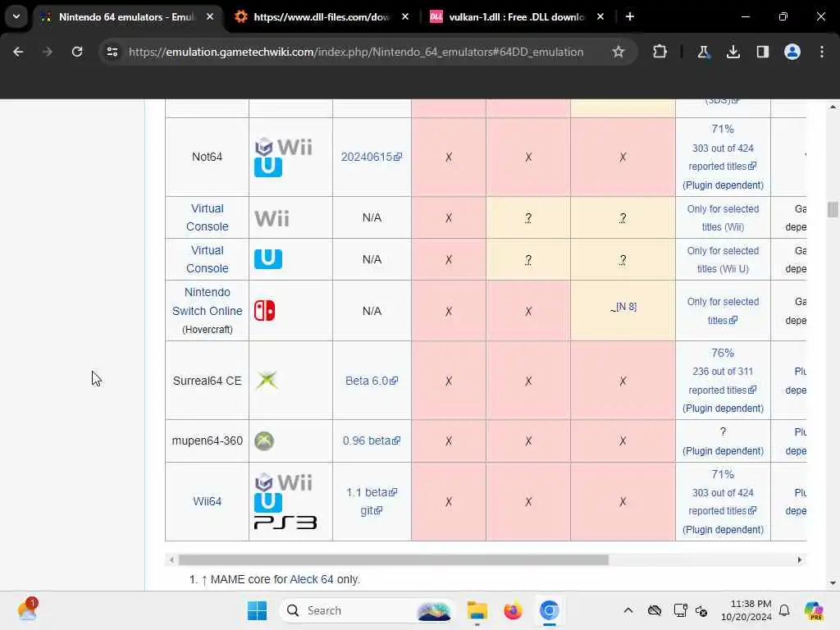Open Wii64 1.1 beta link
Image resolution: width=840 pixels, height=630 pixels.
pos(372,492)
